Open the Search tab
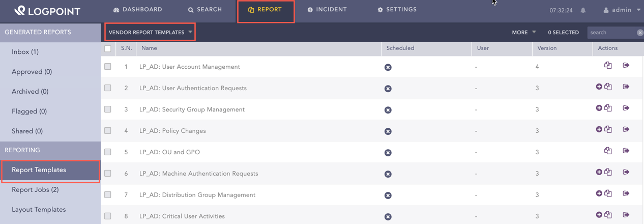The width and height of the screenshot is (644, 224). click(205, 10)
